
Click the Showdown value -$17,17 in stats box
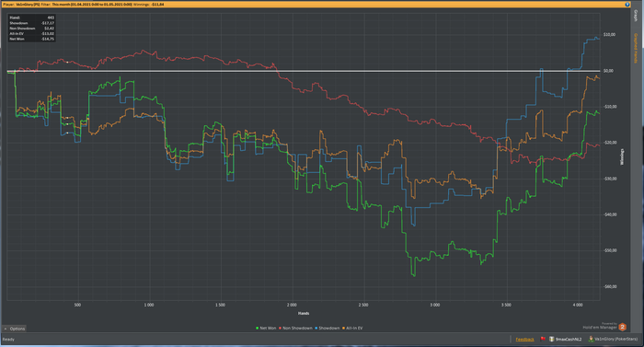(x=48, y=23)
